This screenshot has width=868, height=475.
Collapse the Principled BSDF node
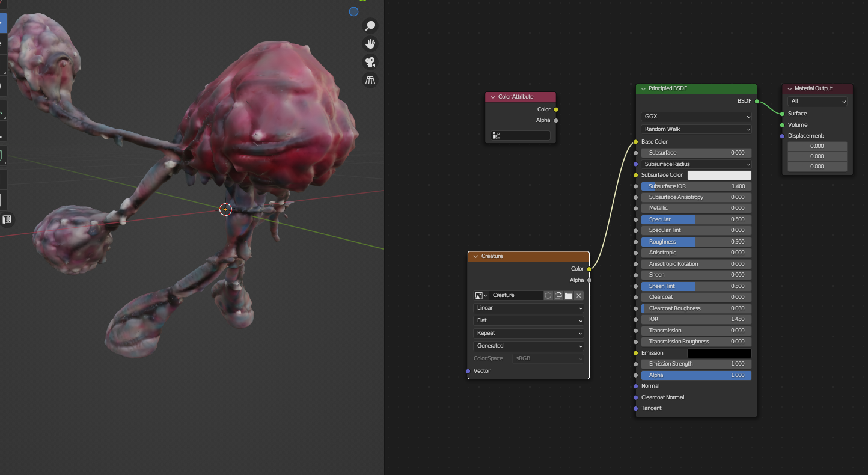point(643,88)
